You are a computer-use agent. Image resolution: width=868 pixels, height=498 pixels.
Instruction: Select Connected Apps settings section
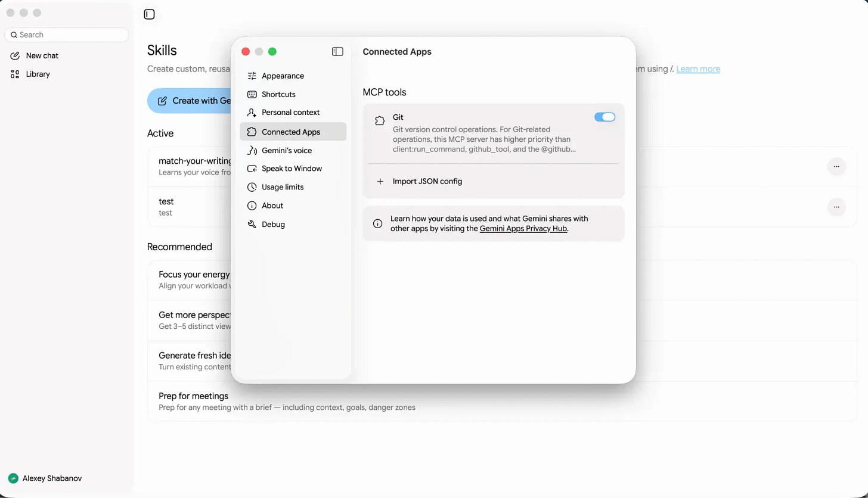[293, 132]
